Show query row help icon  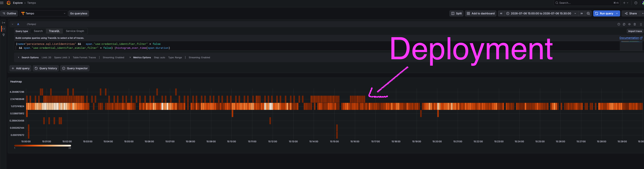[x=619, y=24]
